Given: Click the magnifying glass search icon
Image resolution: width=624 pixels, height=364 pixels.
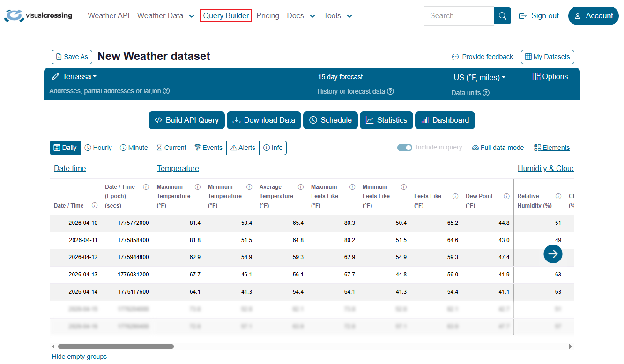Looking at the screenshot, I should (x=502, y=16).
